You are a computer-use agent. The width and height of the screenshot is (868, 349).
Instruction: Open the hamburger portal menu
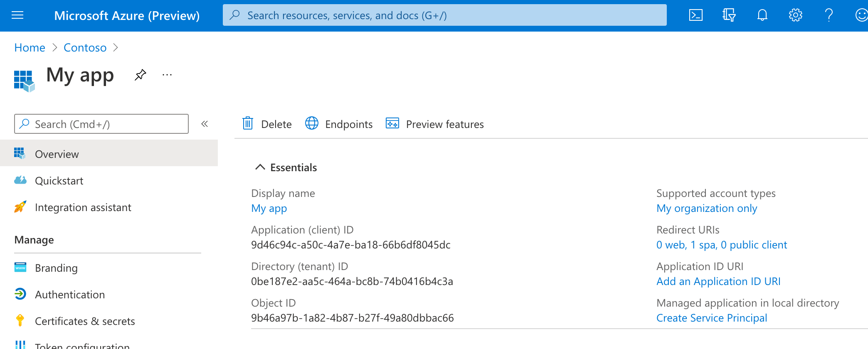click(x=17, y=15)
